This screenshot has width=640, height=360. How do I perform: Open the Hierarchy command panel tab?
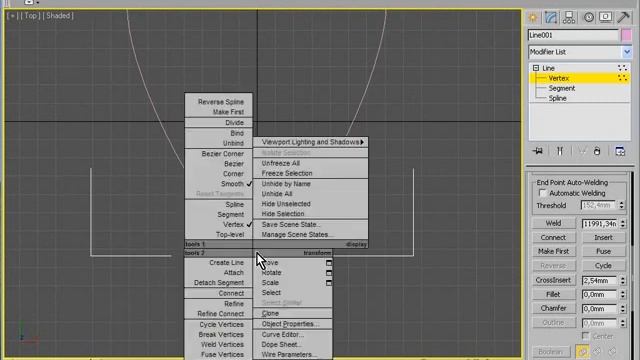tap(569, 17)
